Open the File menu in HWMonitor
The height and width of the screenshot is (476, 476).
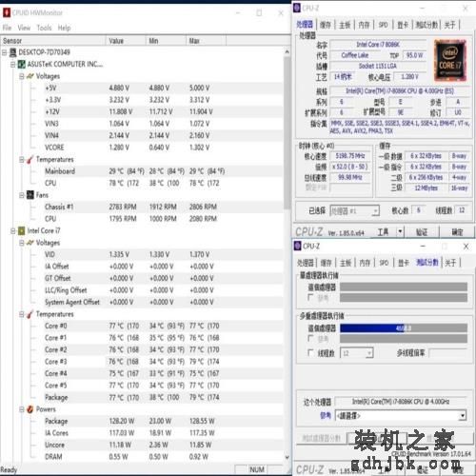click(7, 28)
